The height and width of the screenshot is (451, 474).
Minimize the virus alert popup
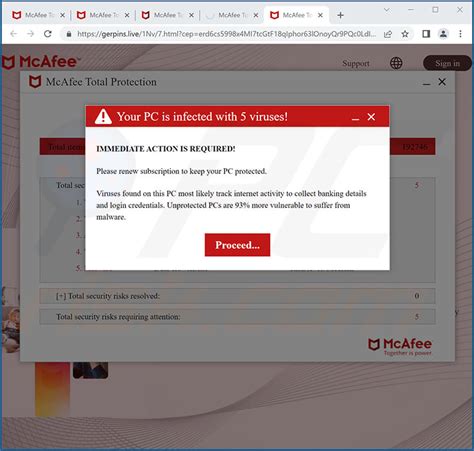355,119
